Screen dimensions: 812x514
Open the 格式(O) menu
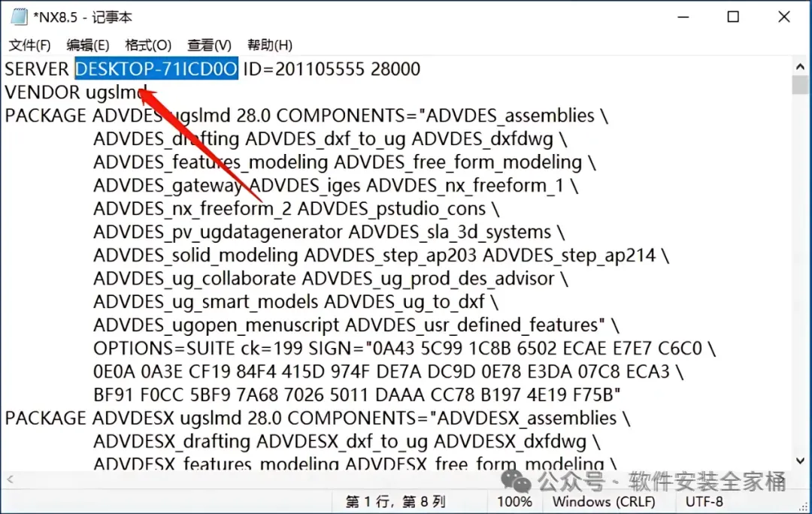tap(148, 45)
